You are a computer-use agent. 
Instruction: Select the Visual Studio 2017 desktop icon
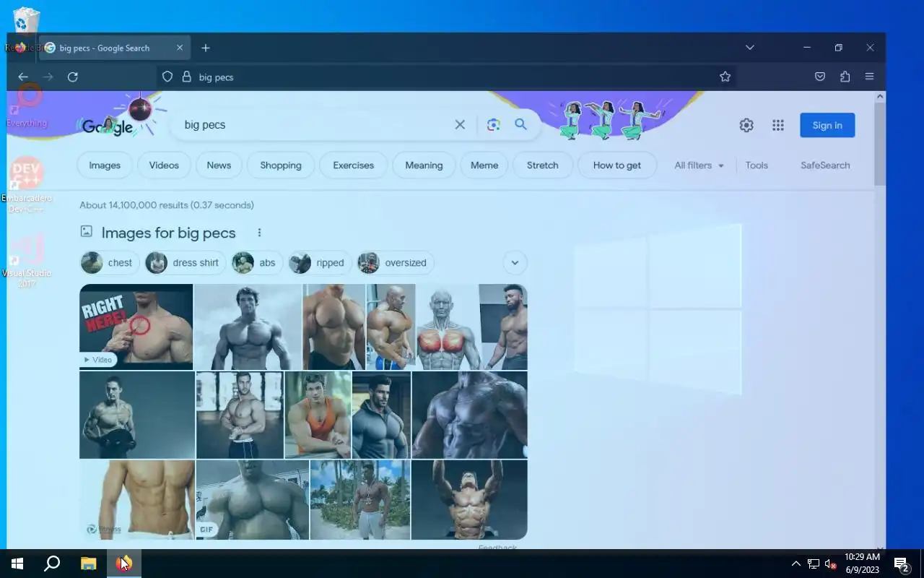pyautogui.click(x=27, y=260)
